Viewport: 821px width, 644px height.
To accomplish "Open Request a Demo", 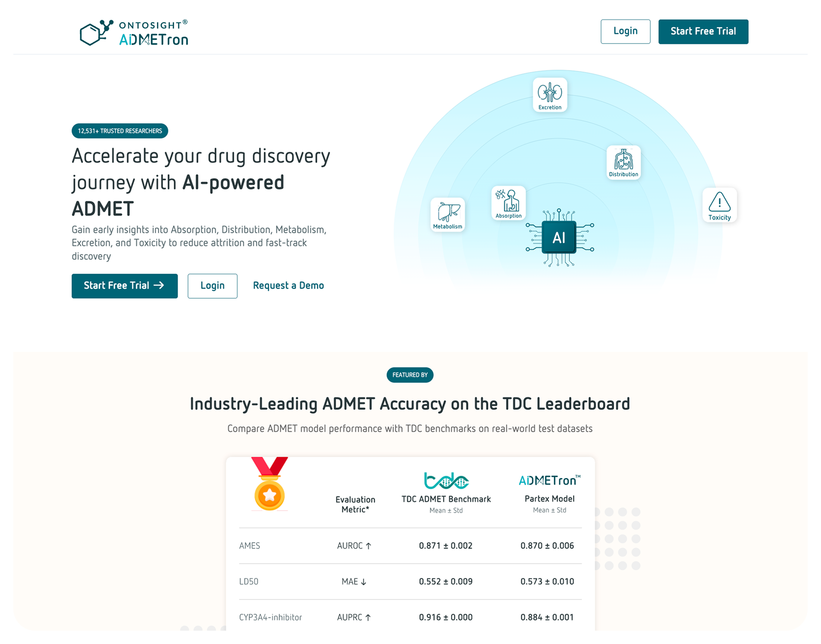I will (288, 285).
